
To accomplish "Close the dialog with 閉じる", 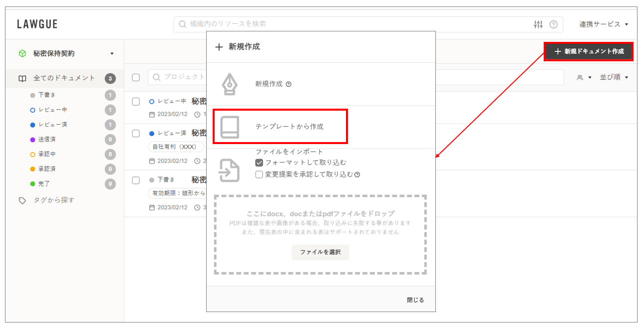I will point(415,300).
